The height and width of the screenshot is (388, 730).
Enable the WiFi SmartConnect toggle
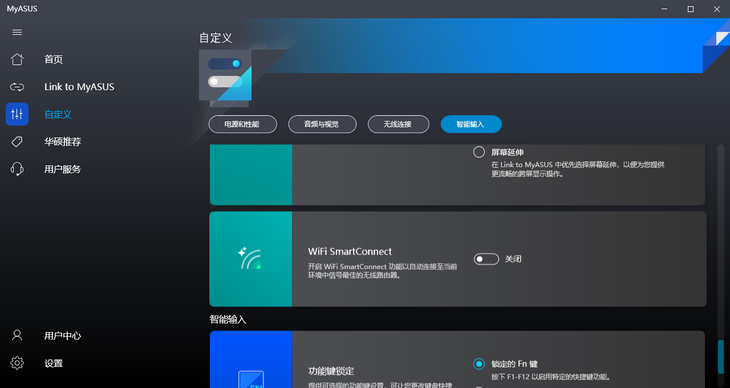(x=486, y=259)
